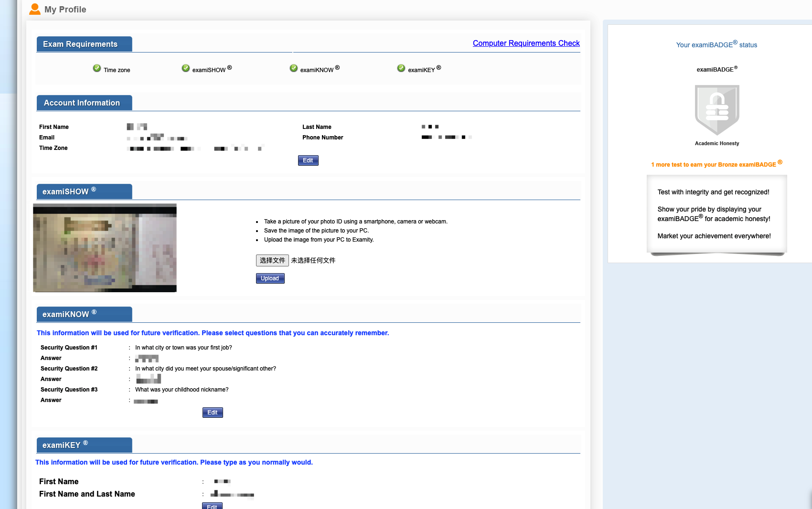Select the examiKNOW section header
This screenshot has height=509, width=812.
[x=85, y=314]
